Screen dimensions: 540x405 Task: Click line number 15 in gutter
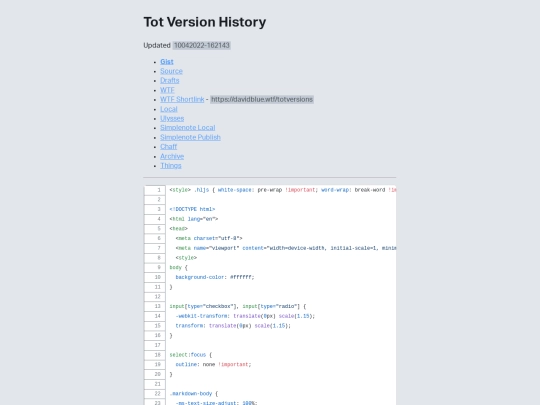click(157, 325)
